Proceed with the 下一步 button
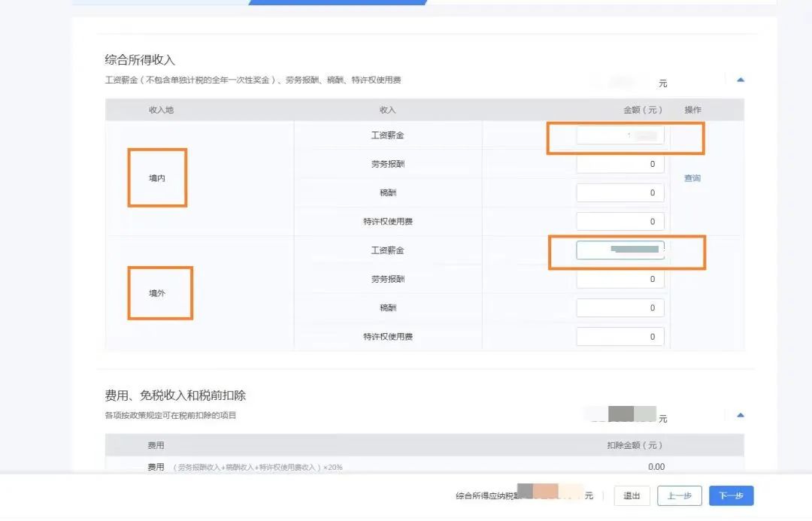The width and height of the screenshot is (812, 521). [731, 495]
